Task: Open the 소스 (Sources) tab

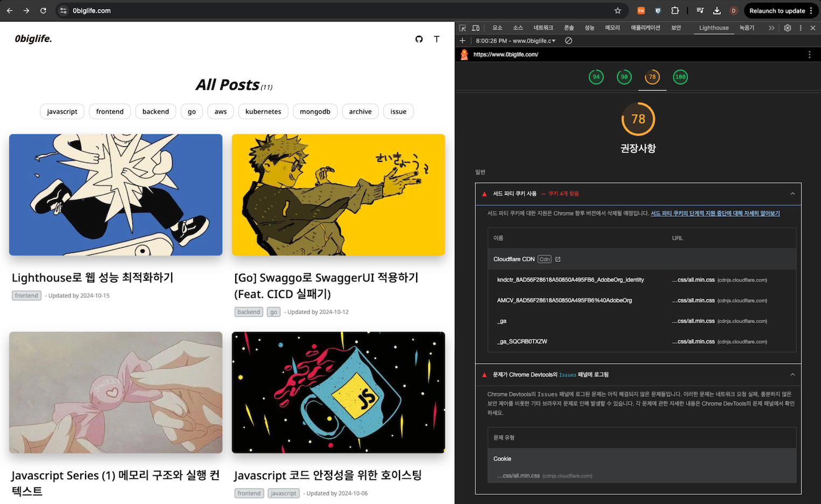Action: click(518, 28)
